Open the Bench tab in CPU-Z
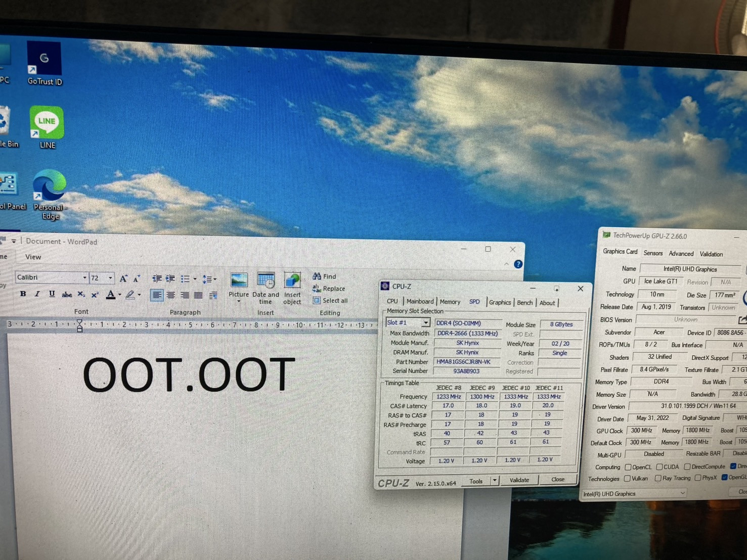 coord(524,303)
